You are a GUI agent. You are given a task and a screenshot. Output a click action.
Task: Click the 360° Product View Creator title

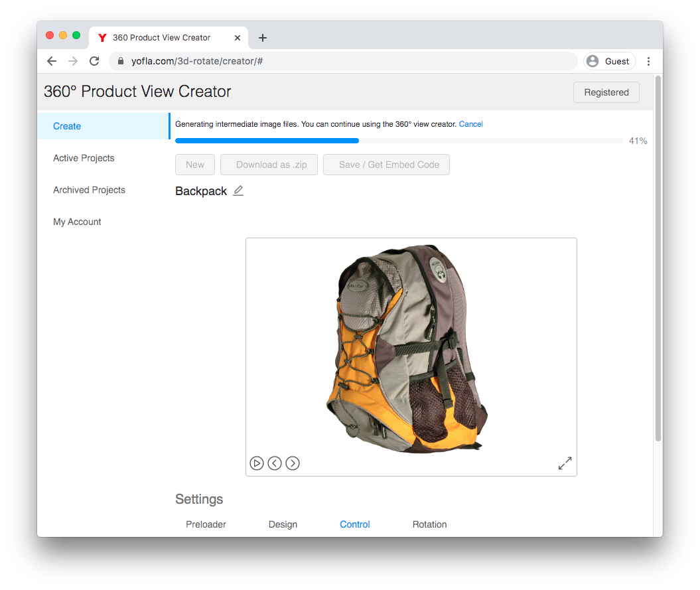click(137, 92)
